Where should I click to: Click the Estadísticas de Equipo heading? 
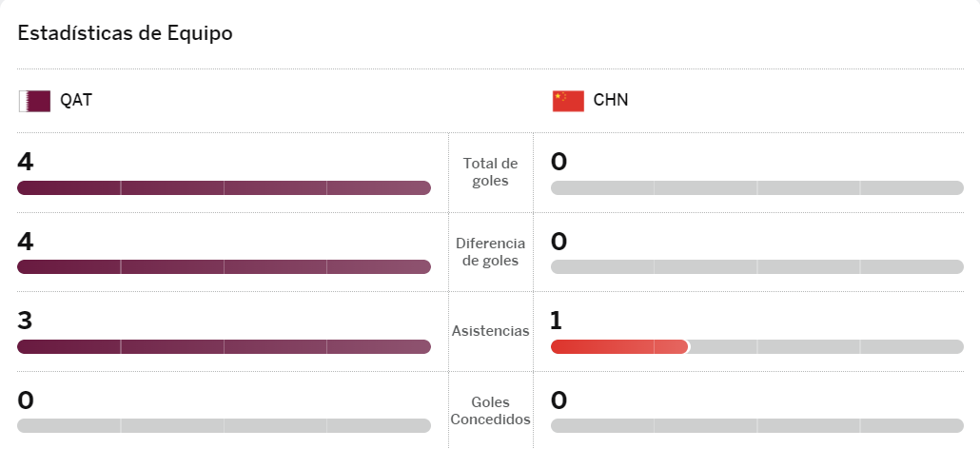tap(126, 33)
